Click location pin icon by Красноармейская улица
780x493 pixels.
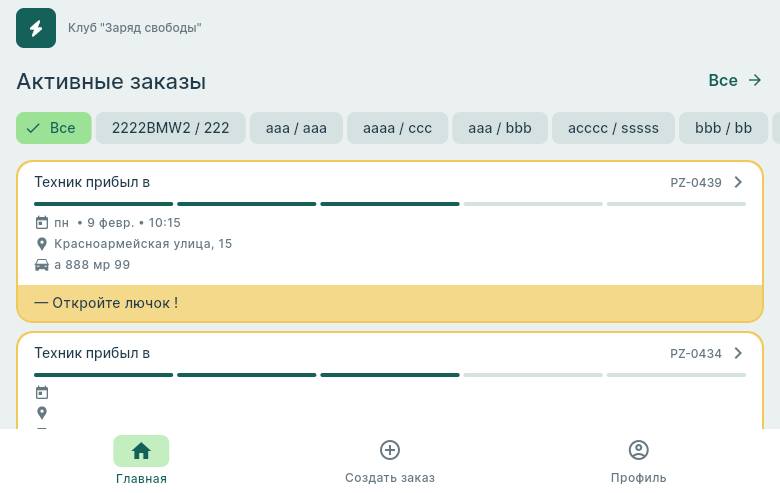[42, 244]
